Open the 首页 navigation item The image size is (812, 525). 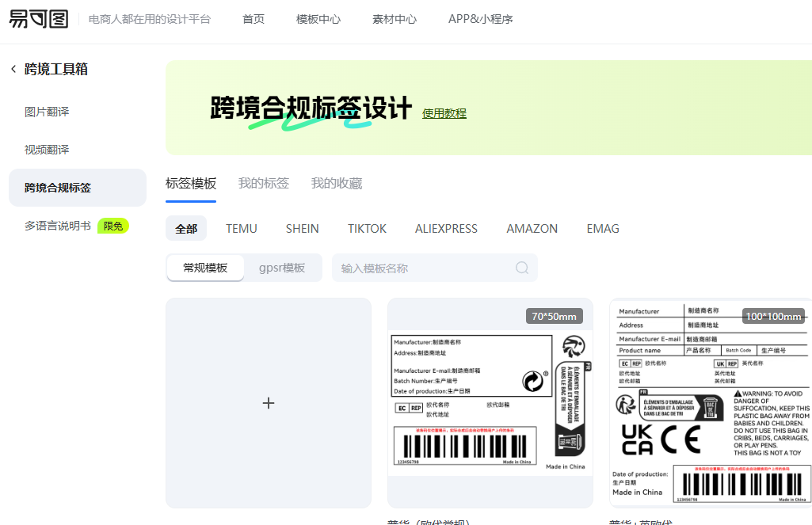coord(254,19)
